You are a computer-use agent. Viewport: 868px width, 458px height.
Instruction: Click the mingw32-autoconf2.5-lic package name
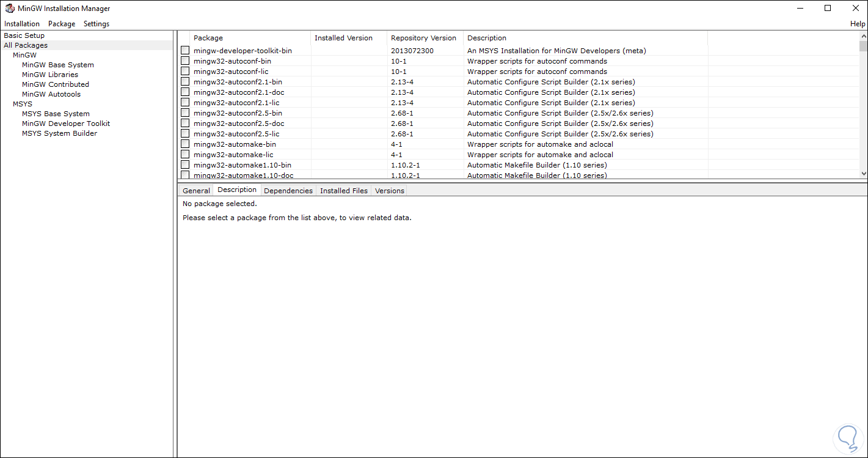click(236, 134)
